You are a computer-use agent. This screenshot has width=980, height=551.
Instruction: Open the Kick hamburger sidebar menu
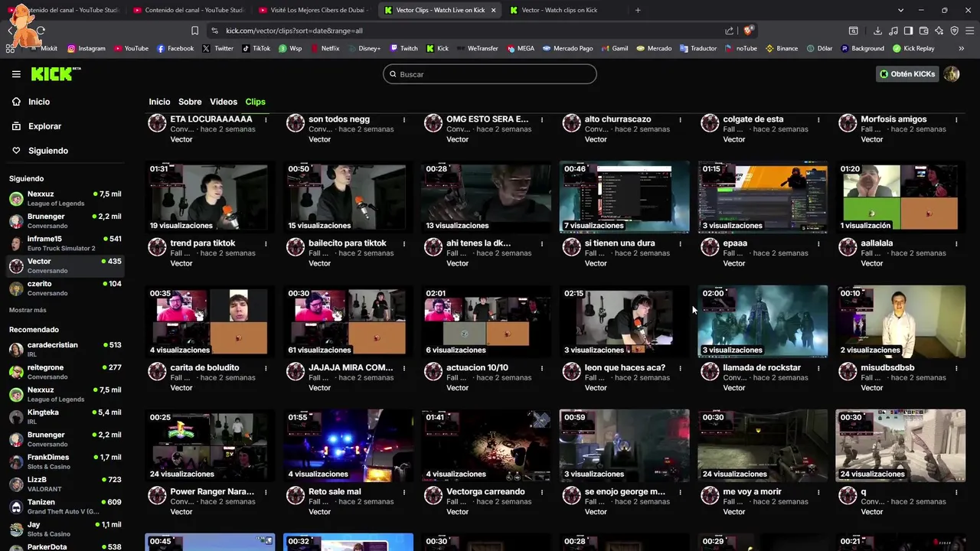[16, 74]
